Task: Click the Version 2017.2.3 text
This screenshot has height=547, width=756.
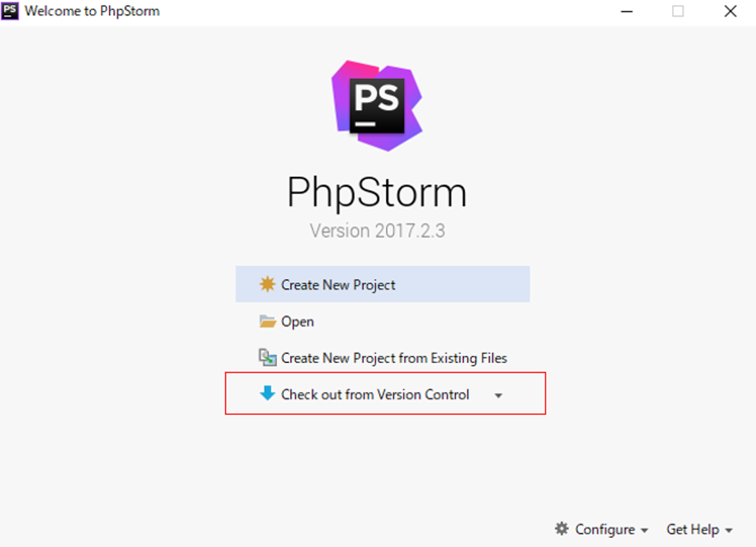Action: point(377,231)
